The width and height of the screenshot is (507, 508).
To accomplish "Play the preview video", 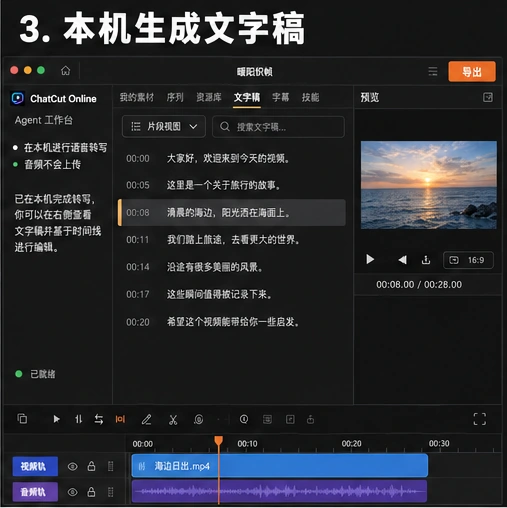I will coord(370,259).
